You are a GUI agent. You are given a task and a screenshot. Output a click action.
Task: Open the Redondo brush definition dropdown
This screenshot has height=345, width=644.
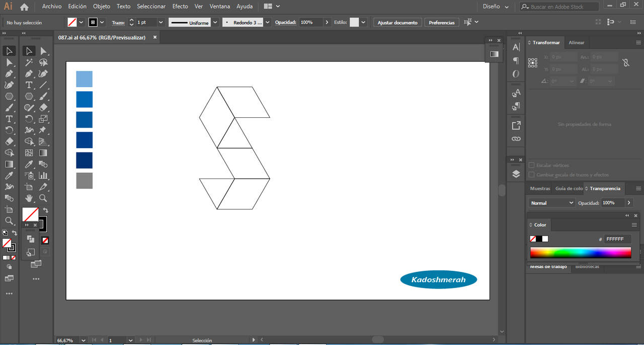(x=268, y=22)
